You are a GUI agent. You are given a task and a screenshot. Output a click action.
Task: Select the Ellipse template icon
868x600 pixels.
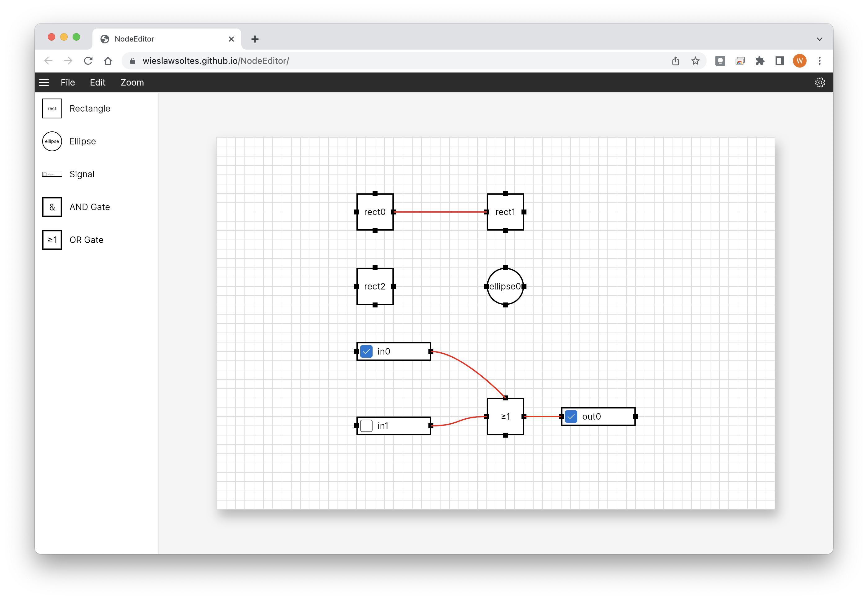(x=52, y=141)
